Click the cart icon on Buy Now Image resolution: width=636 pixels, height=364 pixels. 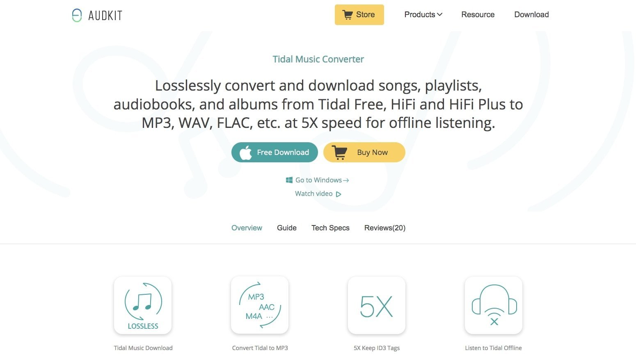(x=339, y=152)
